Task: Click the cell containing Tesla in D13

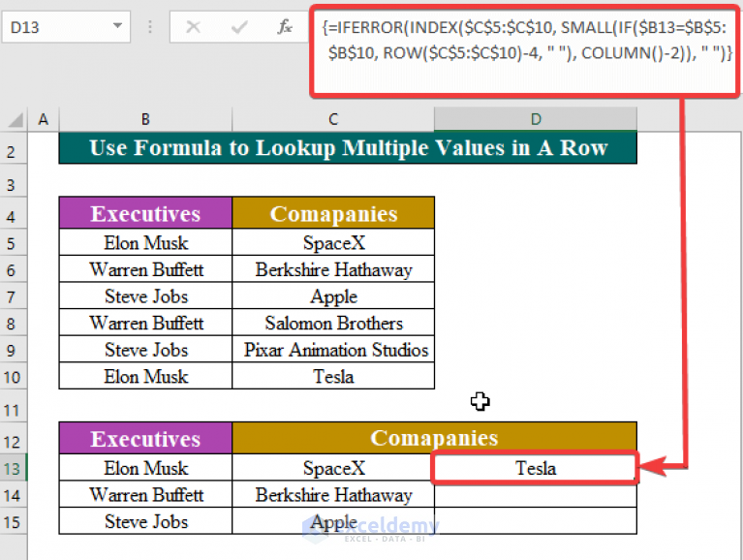Action: (536, 468)
